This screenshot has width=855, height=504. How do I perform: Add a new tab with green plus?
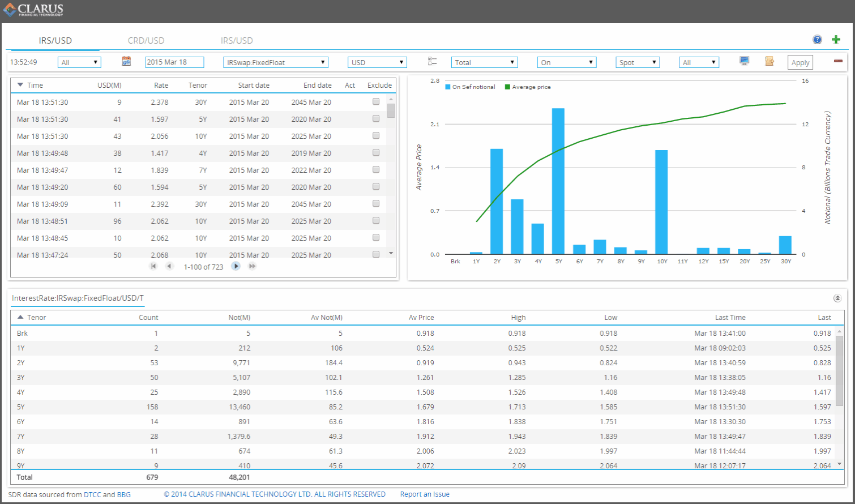[x=836, y=40]
